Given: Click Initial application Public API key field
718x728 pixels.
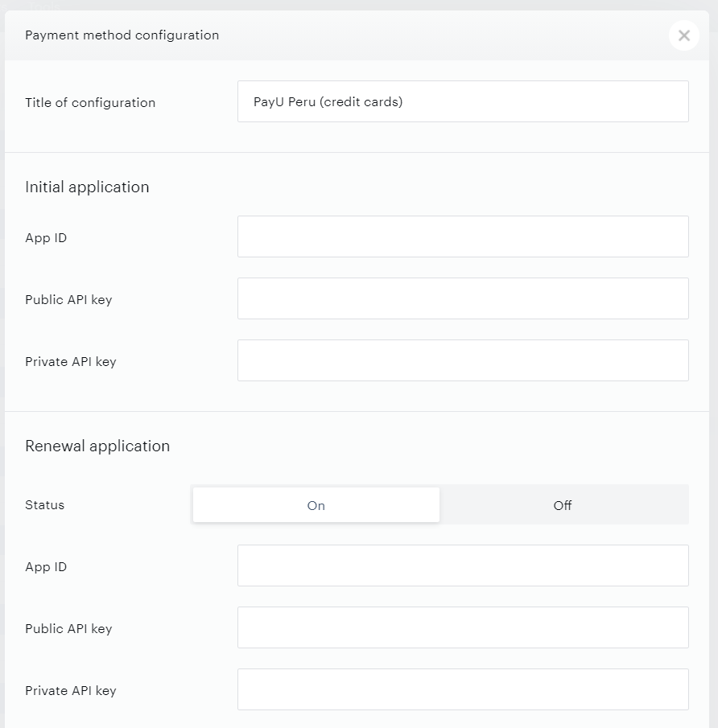Looking at the screenshot, I should pos(463,298).
